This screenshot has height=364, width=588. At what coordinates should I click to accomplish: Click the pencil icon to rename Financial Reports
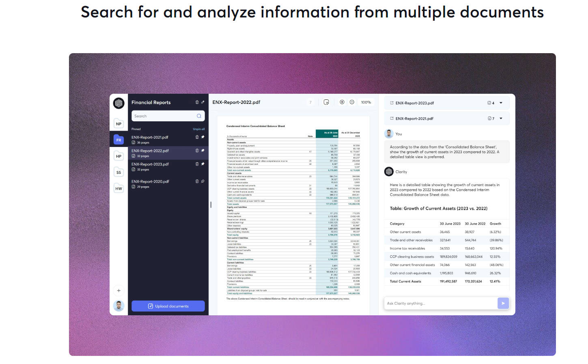202,102
